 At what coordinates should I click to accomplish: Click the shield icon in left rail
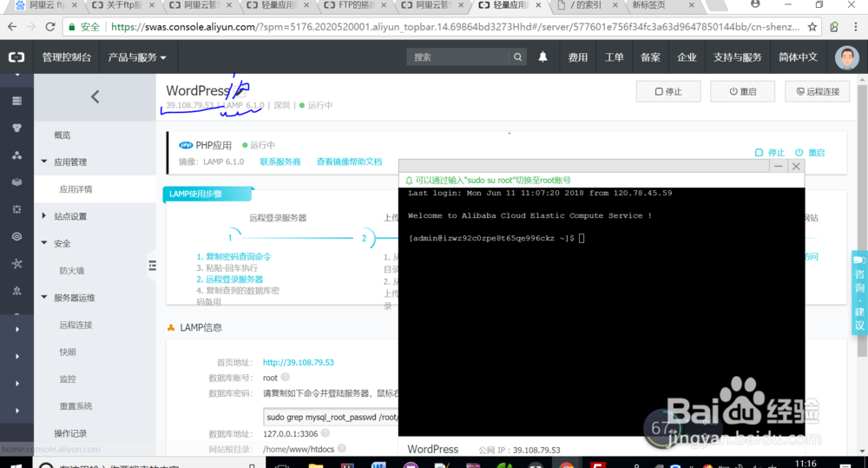point(16,128)
